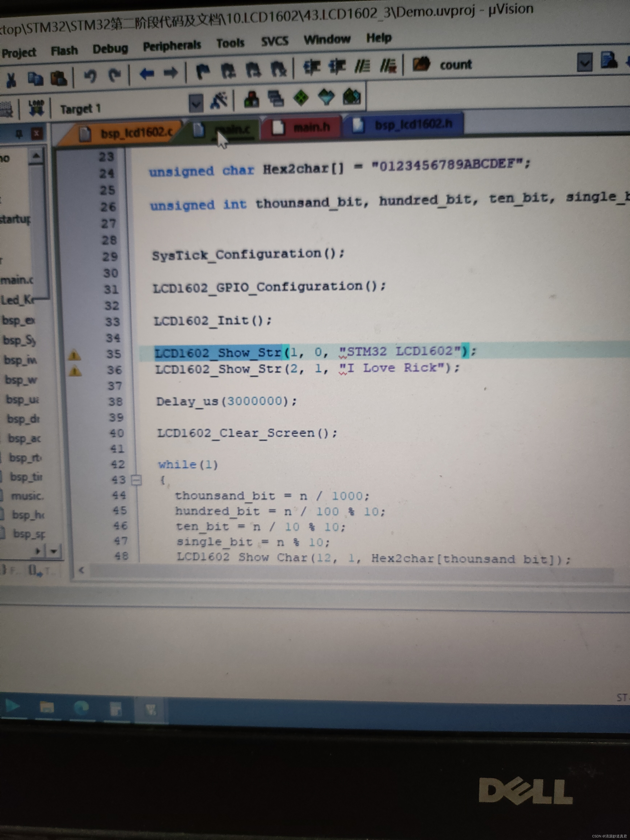Select main.c in the project tree
This screenshot has width=630, height=840.
pos(17,280)
